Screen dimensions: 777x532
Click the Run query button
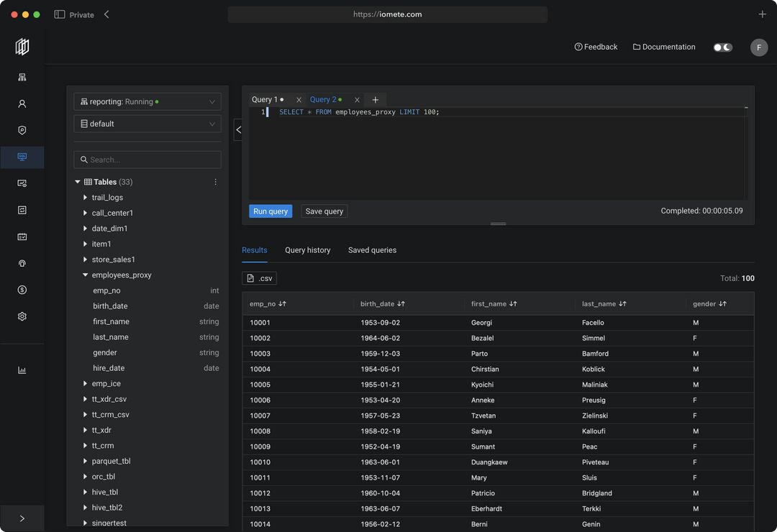click(x=270, y=211)
